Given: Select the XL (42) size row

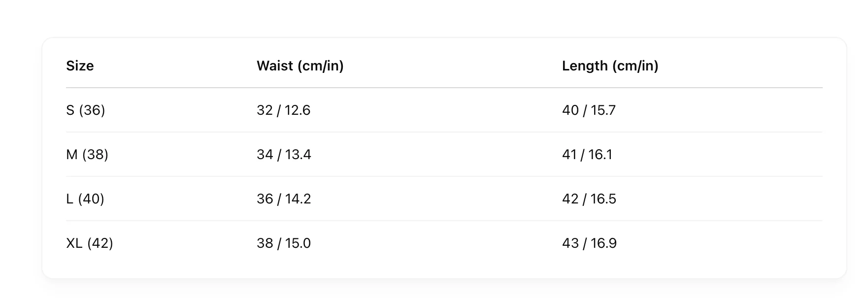Looking at the screenshot, I should (x=90, y=243).
